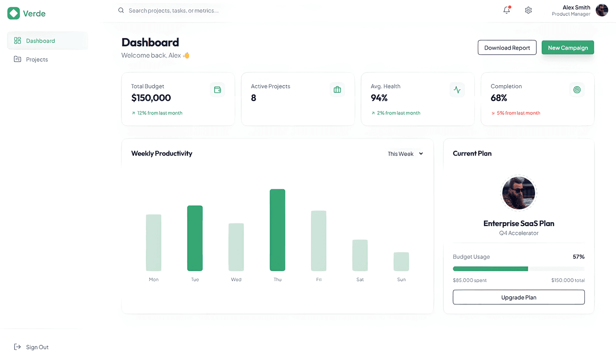This screenshot has height=364, width=616.
Task: Select Dashboard in the sidebar
Action: click(x=40, y=41)
